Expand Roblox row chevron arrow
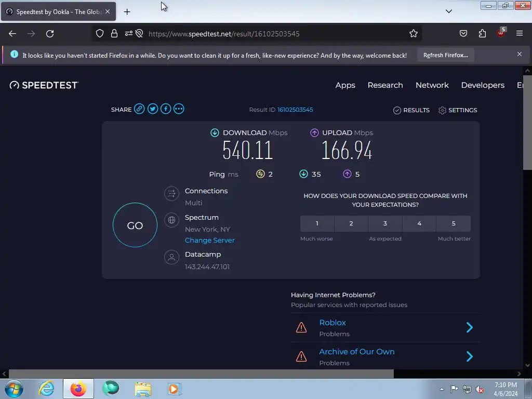Screen dimensions: 532x399 click(x=470, y=327)
